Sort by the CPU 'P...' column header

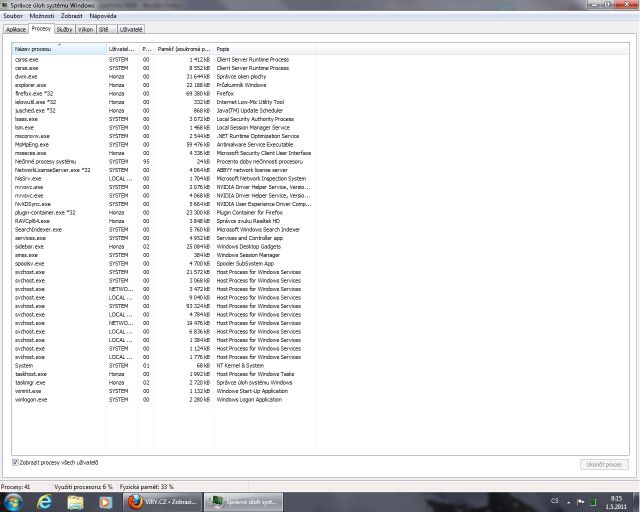(x=147, y=49)
